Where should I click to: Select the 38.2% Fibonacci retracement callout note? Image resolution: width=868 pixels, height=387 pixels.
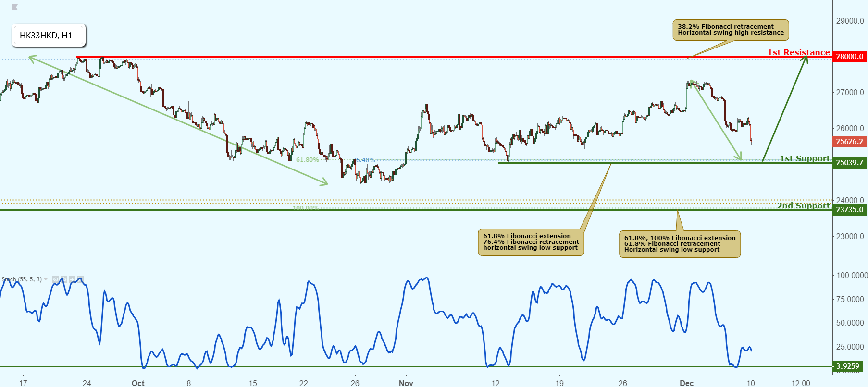coord(731,30)
